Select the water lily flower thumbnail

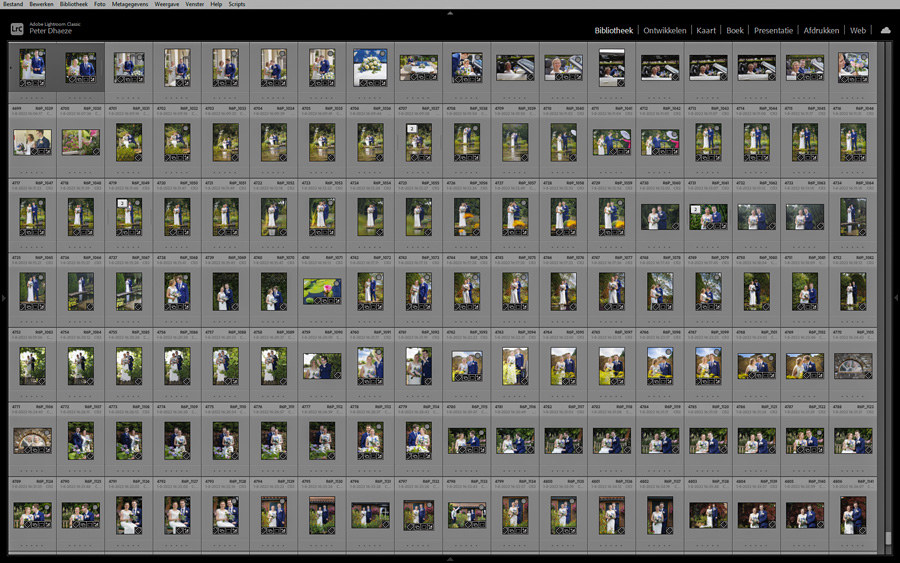[x=322, y=289]
